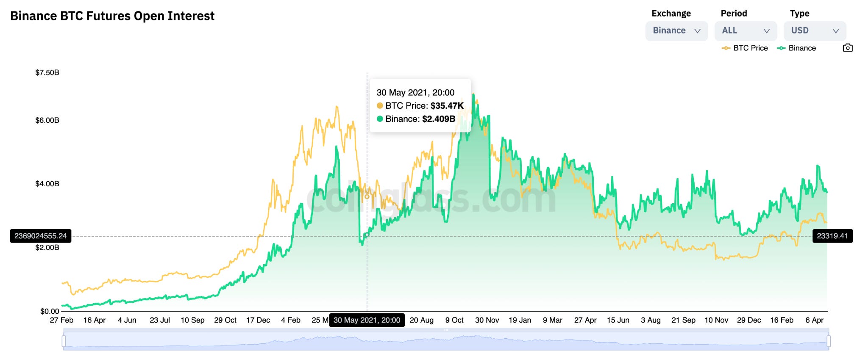The image size is (868, 362).
Task: Click the Exchange filter label
Action: [x=671, y=14]
